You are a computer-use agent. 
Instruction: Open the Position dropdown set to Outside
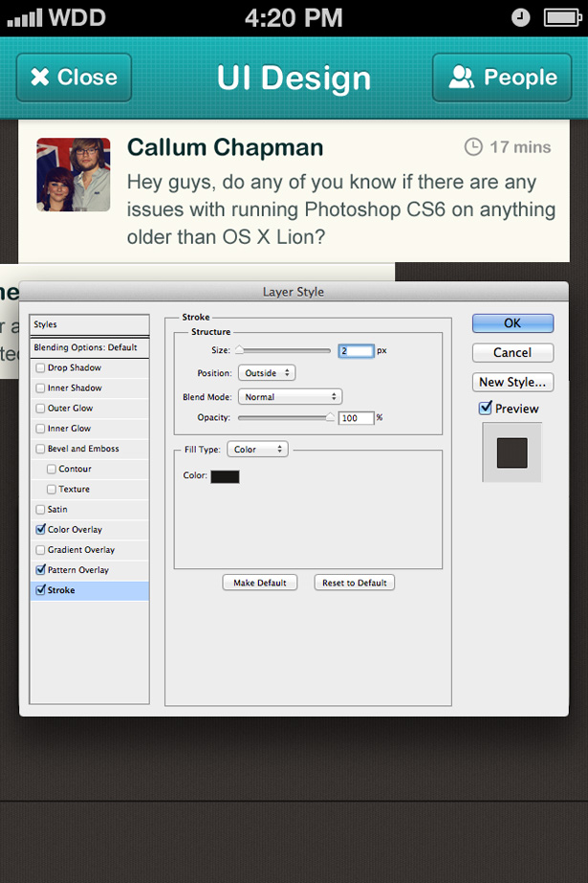[x=267, y=373]
